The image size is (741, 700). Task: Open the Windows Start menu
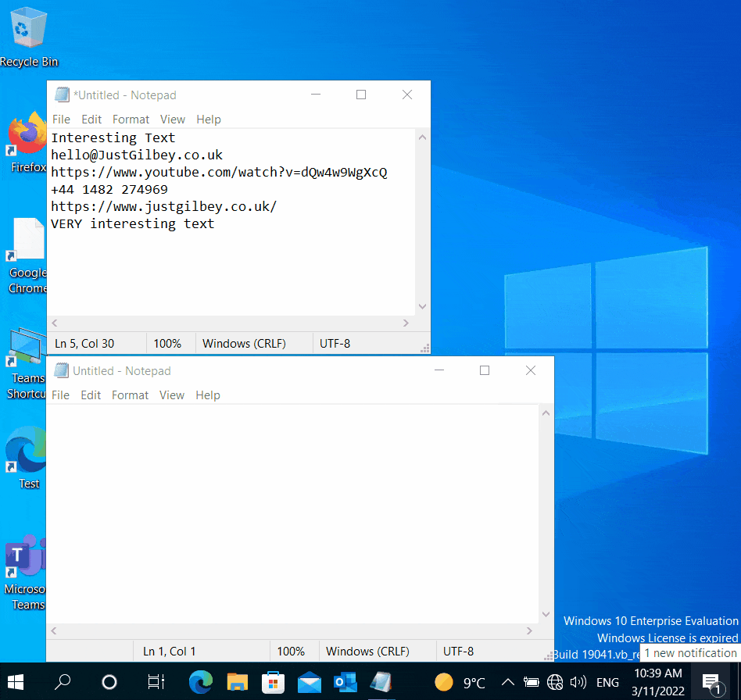click(16, 681)
